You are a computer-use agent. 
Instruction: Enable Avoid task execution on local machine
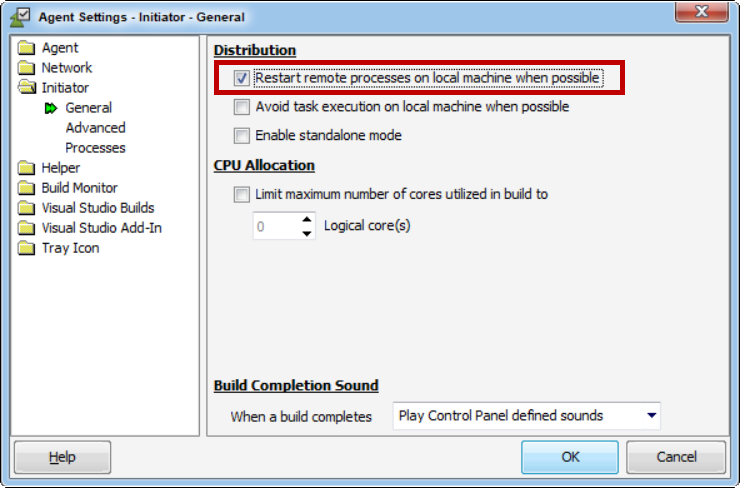[241, 106]
